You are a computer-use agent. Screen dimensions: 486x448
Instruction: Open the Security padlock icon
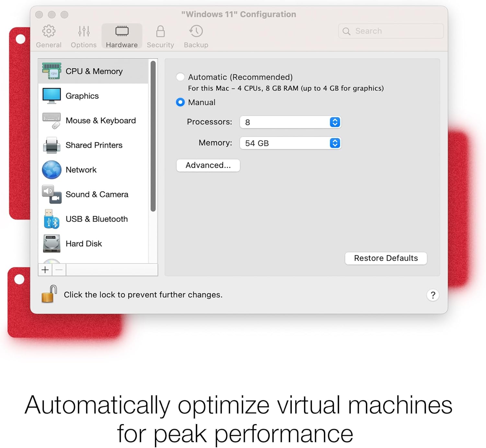pyautogui.click(x=160, y=31)
